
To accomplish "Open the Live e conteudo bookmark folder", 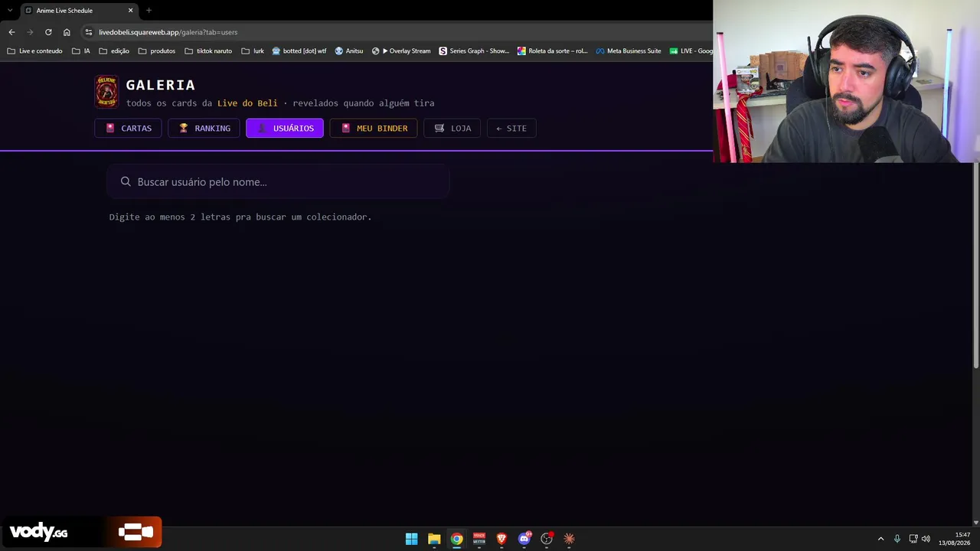I will click(x=34, y=51).
